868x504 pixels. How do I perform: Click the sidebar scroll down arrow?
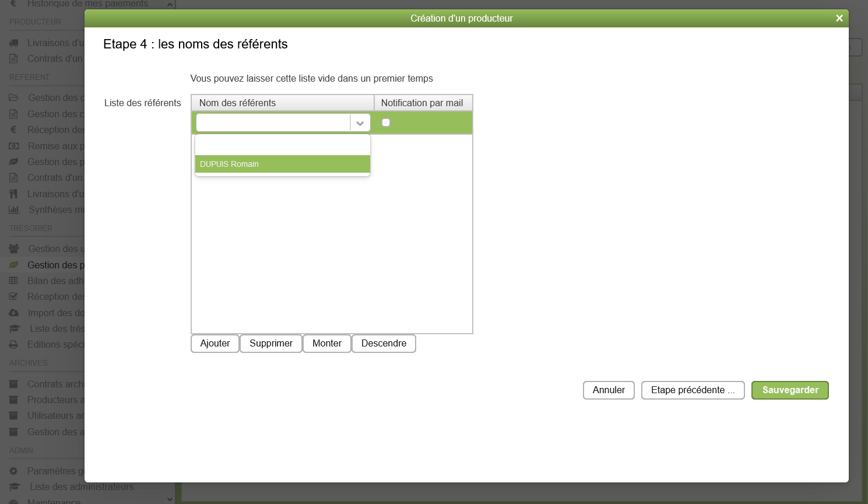click(170, 499)
